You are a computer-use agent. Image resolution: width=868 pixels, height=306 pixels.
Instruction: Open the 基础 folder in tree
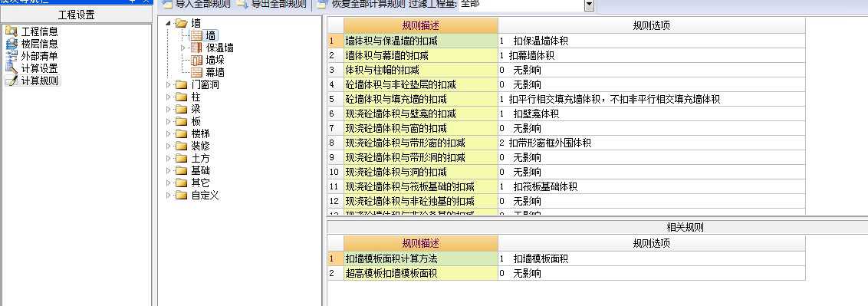pyautogui.click(x=193, y=170)
